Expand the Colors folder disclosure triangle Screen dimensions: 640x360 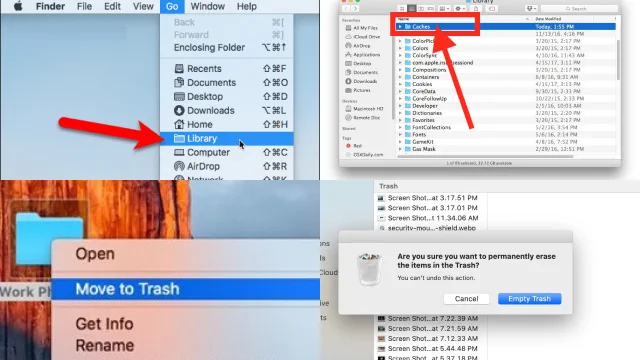click(x=400, y=48)
